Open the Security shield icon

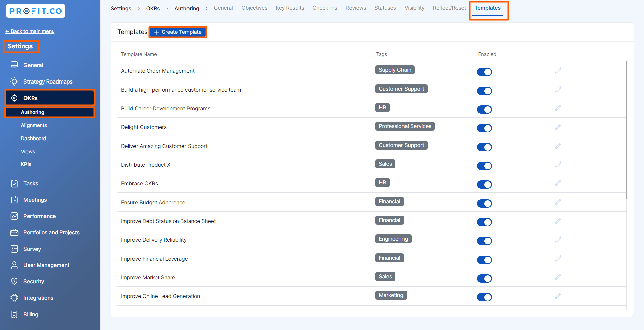(x=14, y=281)
